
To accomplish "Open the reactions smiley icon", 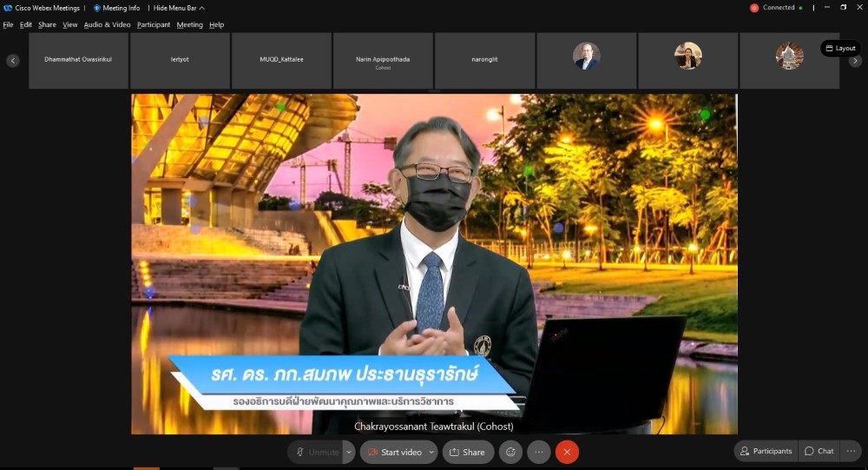I will pyautogui.click(x=511, y=452).
